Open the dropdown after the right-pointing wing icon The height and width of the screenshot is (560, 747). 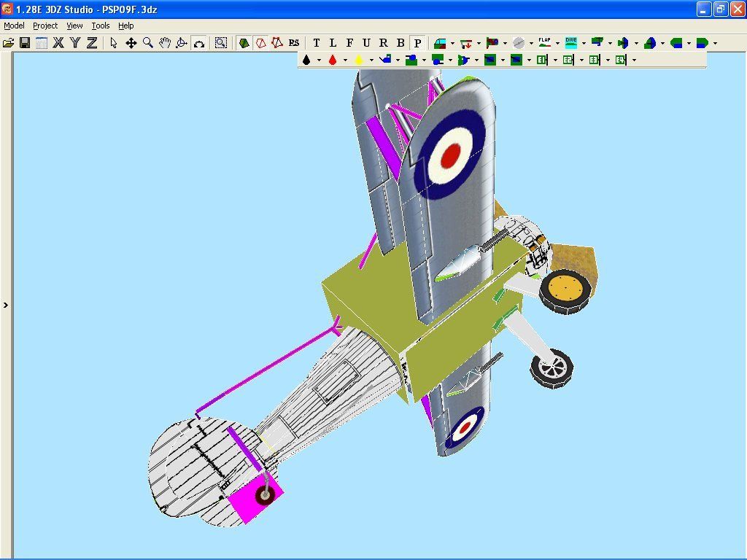(x=715, y=43)
